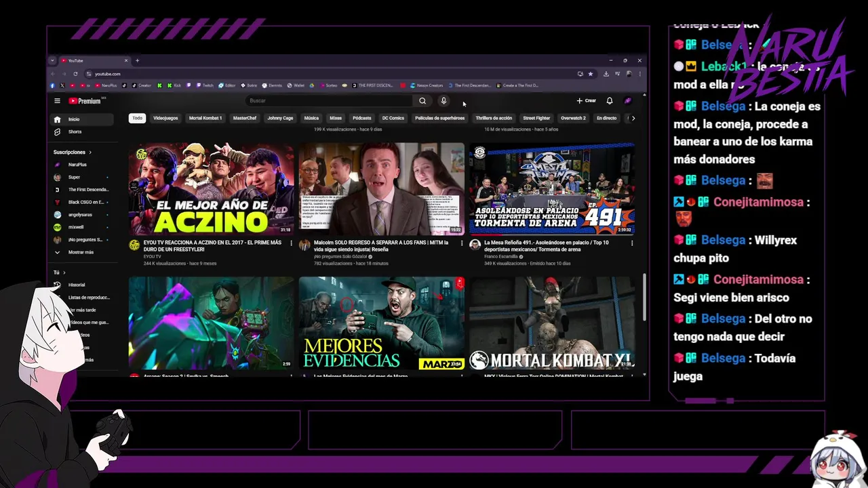The image size is (868, 488).
Task: Click the EYOU TV channel avatar
Action: click(134, 245)
